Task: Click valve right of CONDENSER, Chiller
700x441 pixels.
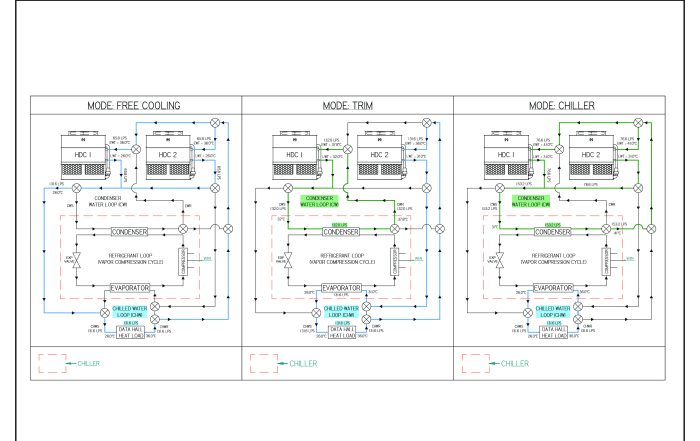Action: click(606, 229)
